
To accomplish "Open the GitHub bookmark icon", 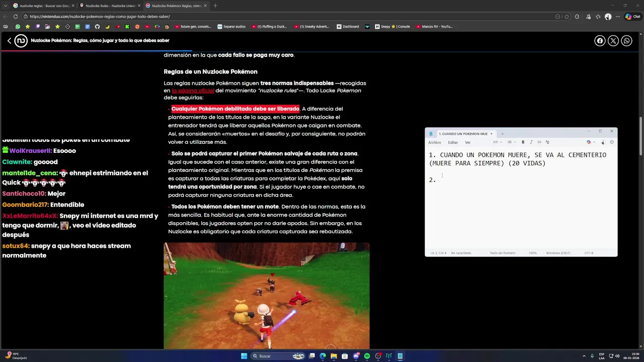I will click(x=97, y=27).
